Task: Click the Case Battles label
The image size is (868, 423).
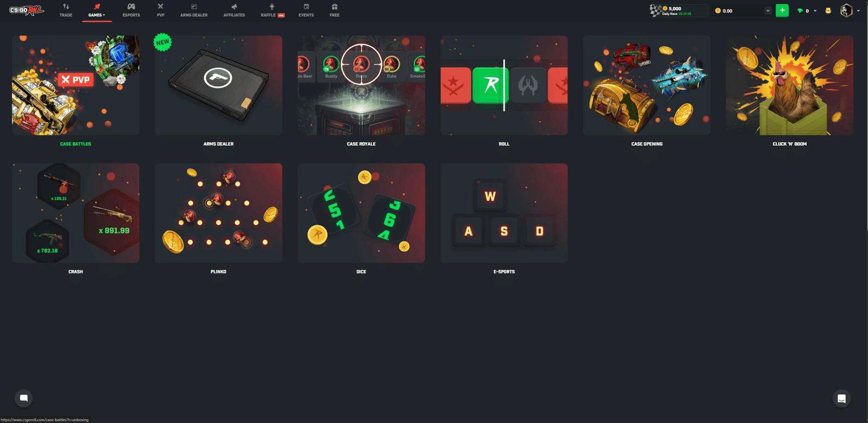Action: click(x=75, y=144)
